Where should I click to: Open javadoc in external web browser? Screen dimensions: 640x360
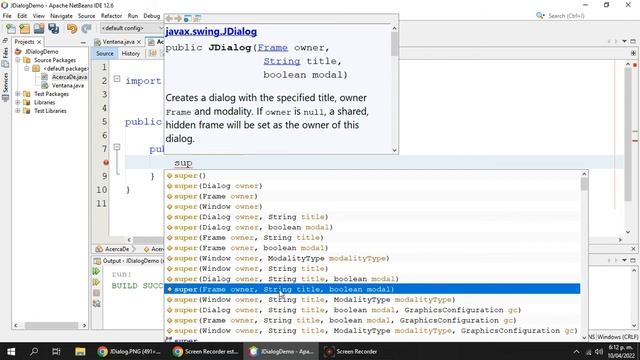pyautogui.click(x=187, y=18)
